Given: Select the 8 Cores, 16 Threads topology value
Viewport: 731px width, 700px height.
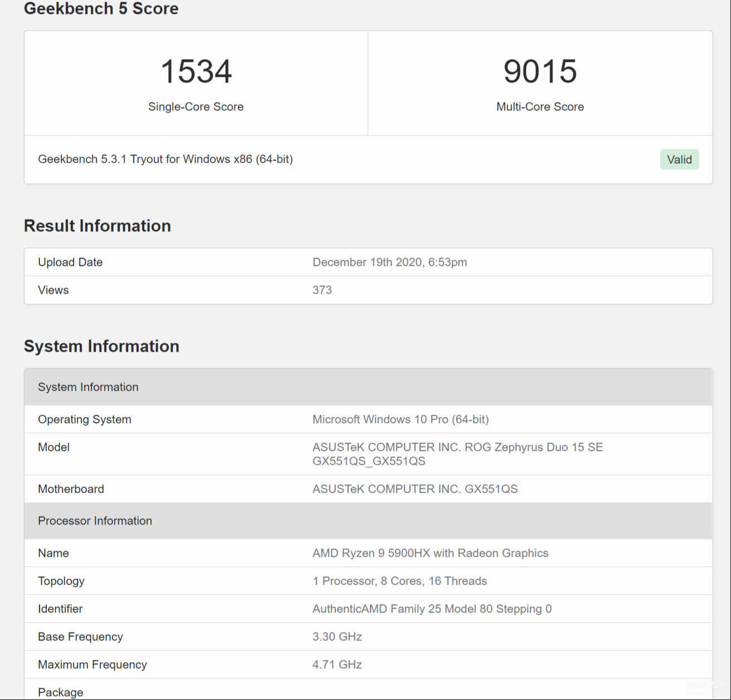Looking at the screenshot, I should (x=399, y=581).
